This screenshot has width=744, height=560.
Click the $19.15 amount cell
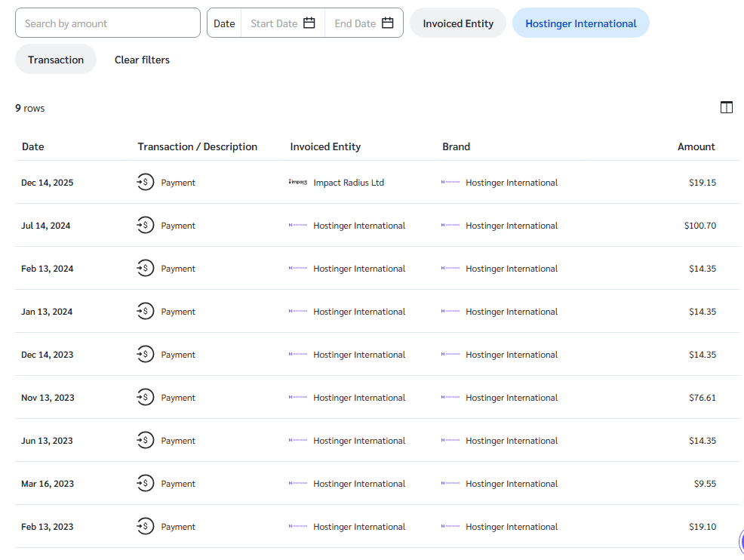click(x=702, y=183)
